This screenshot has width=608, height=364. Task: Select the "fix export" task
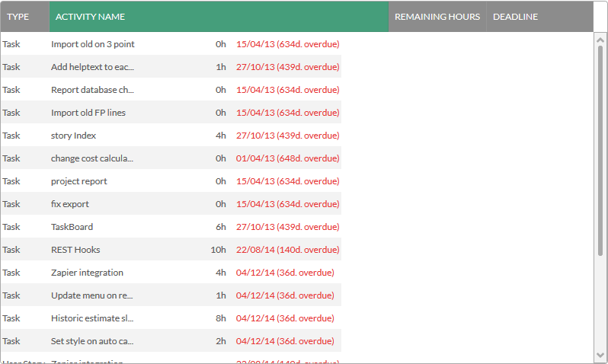[x=70, y=204]
